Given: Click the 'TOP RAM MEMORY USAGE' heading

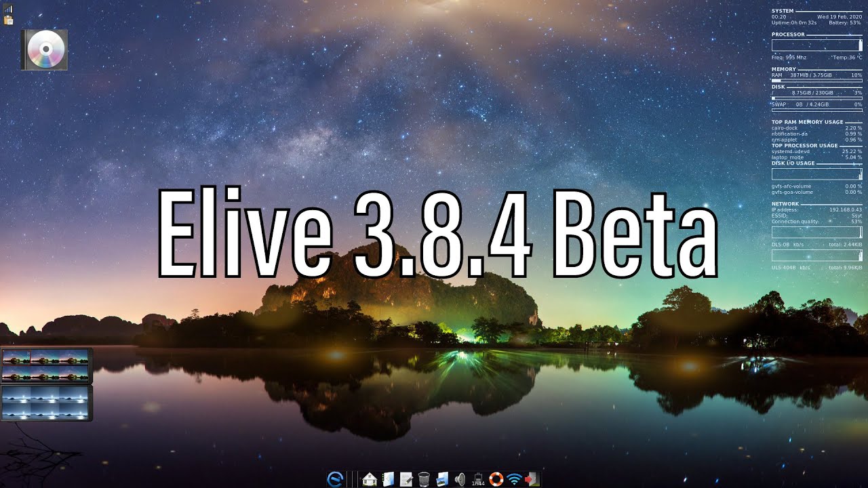Looking at the screenshot, I should (808, 122).
